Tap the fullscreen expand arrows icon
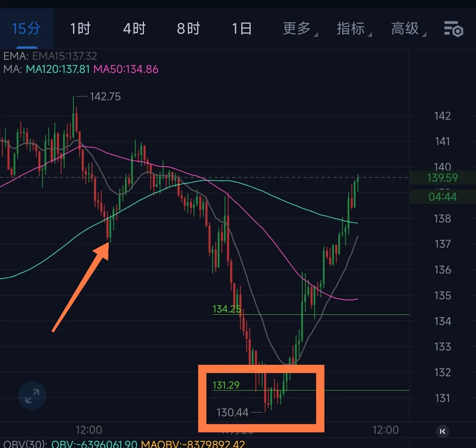 coord(32,396)
